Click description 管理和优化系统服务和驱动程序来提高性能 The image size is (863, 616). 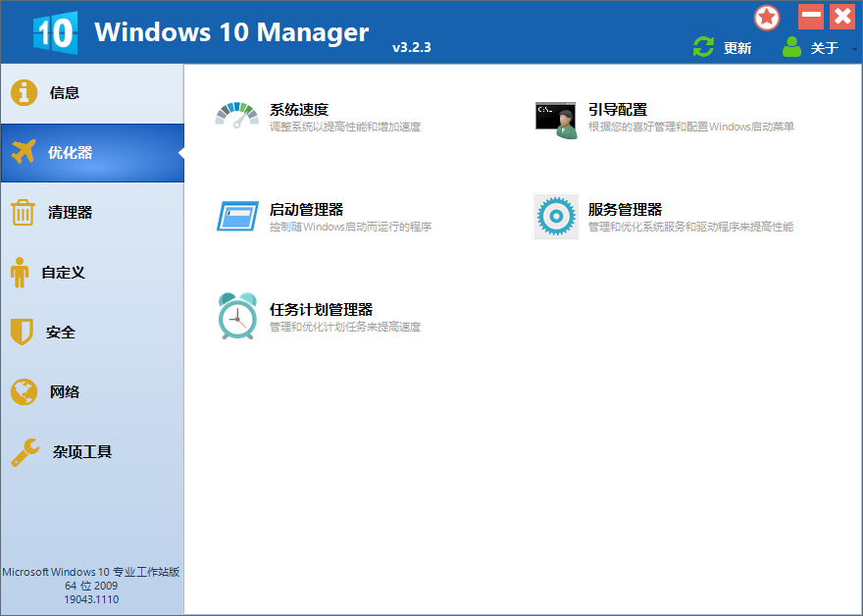[690, 227]
